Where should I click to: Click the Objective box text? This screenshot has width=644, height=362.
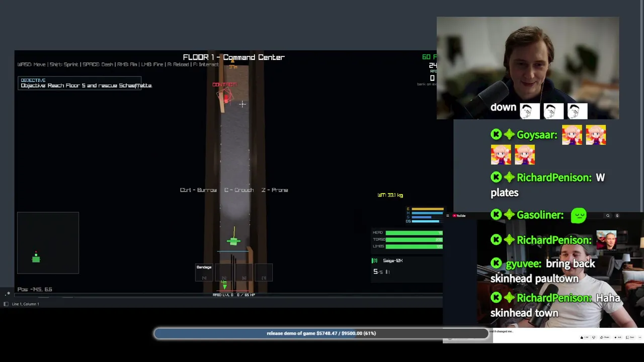pyautogui.click(x=86, y=85)
